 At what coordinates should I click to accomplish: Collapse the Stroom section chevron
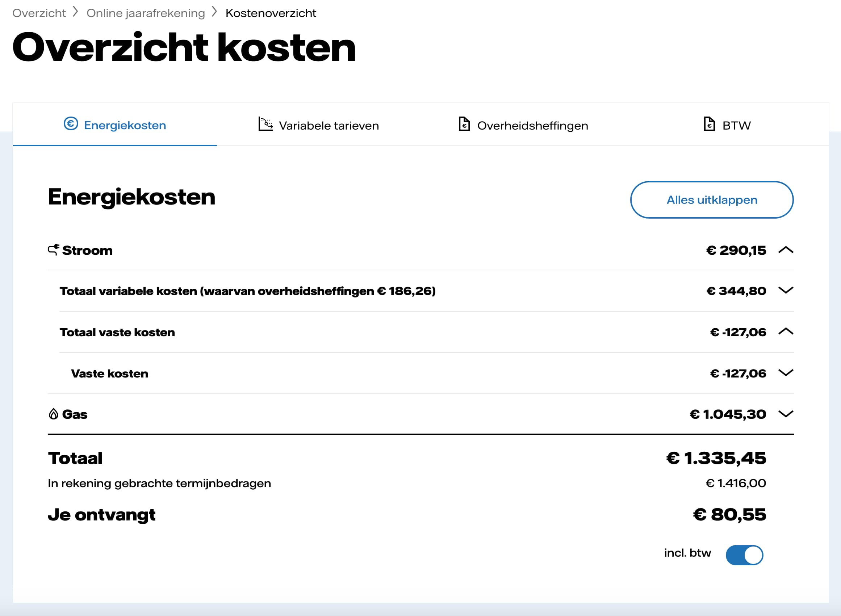pos(786,250)
